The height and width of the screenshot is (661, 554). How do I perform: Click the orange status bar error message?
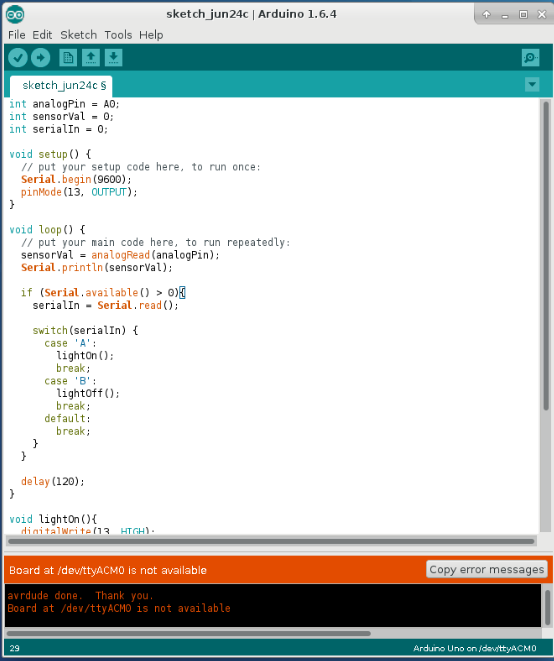coord(108,570)
